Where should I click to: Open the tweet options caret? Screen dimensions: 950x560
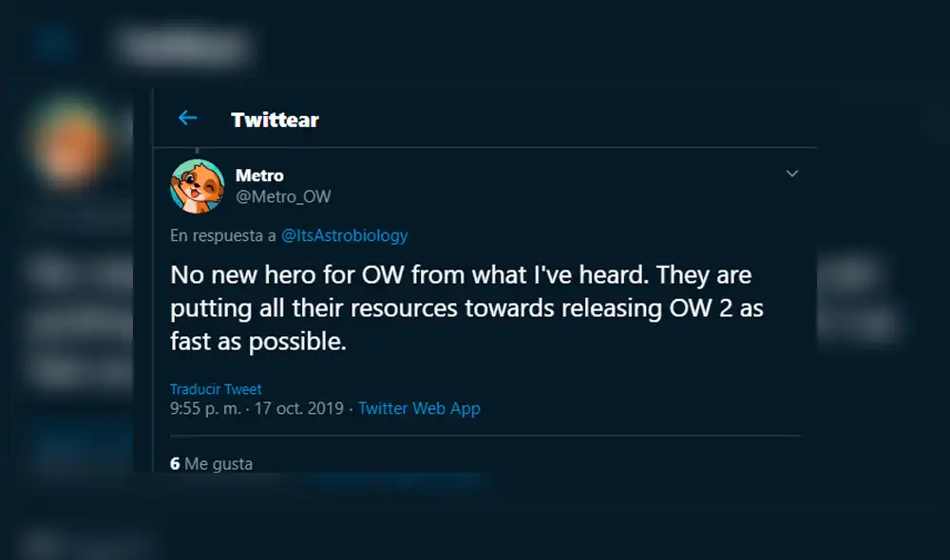(793, 174)
